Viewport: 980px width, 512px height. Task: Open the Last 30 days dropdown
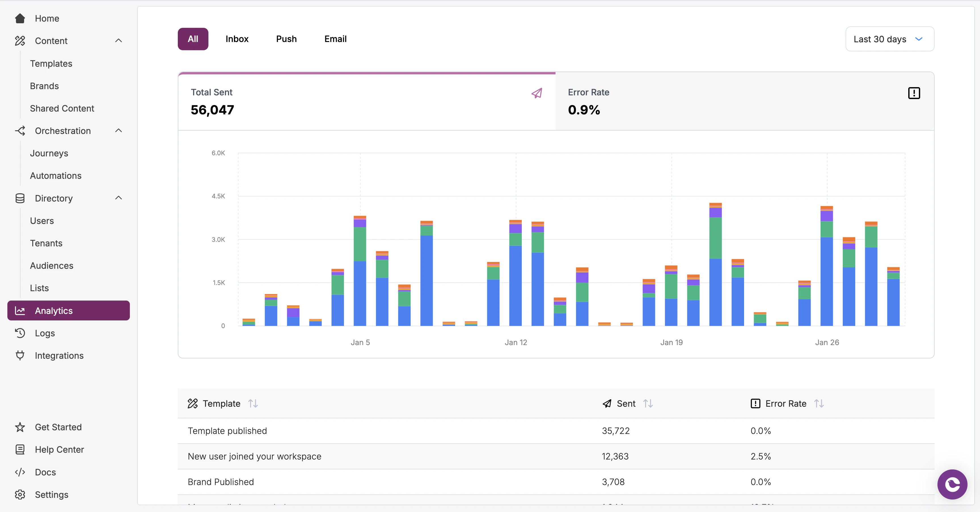coord(890,39)
